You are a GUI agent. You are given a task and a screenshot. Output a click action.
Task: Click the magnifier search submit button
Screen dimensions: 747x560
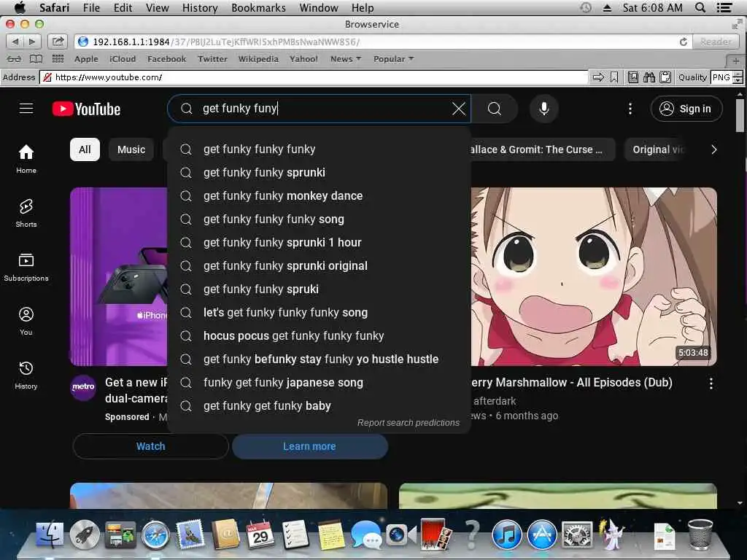tap(495, 109)
